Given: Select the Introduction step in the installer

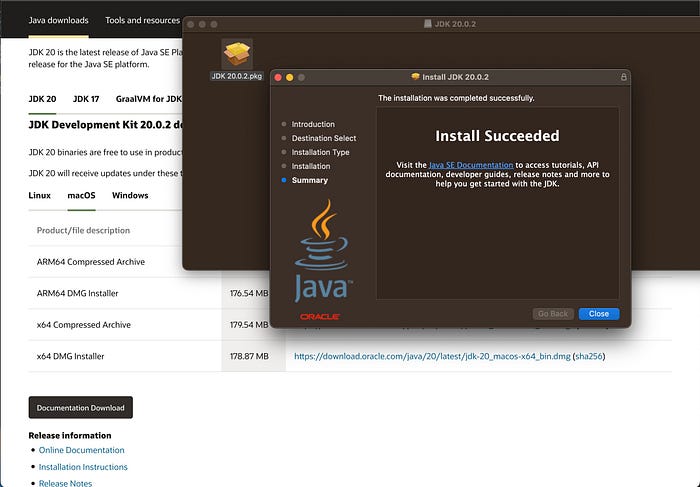Looking at the screenshot, I should 313,124.
